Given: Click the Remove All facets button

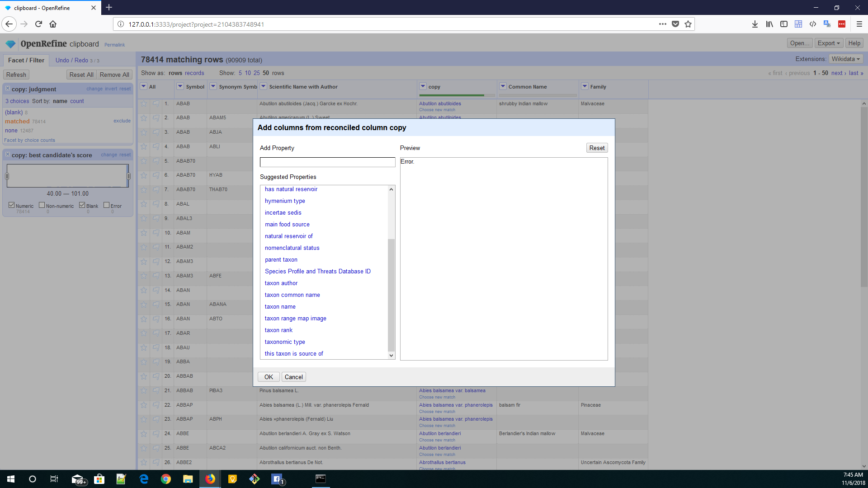Looking at the screenshot, I should tap(114, 75).
